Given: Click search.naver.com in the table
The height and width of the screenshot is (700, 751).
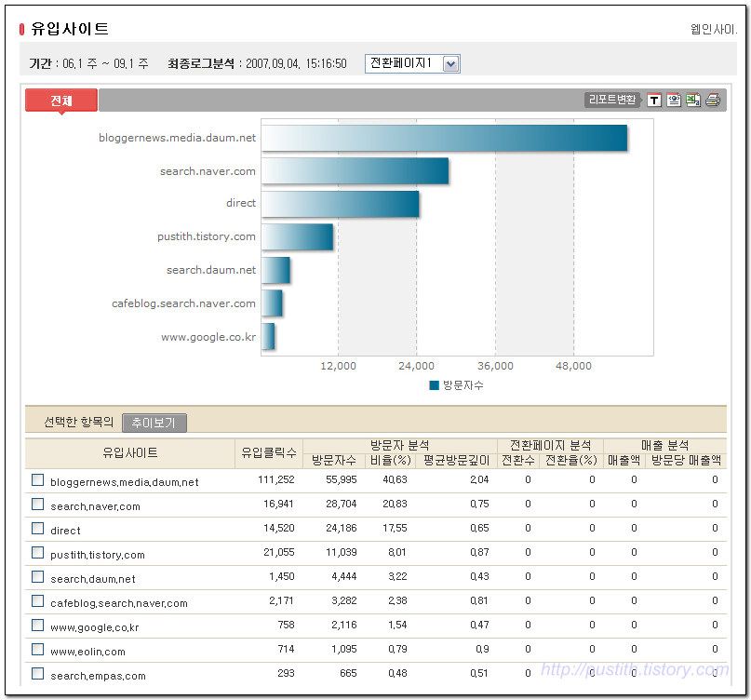Looking at the screenshot, I should click(95, 506).
